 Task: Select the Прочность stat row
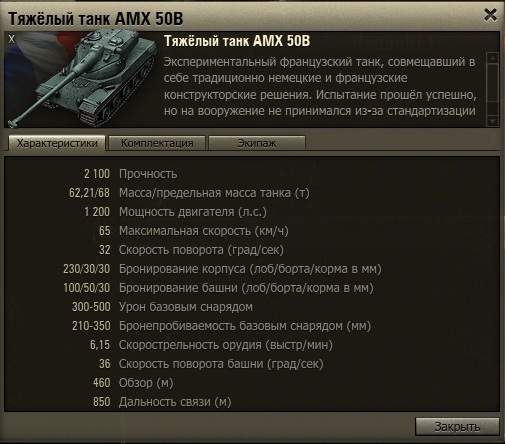(130, 174)
